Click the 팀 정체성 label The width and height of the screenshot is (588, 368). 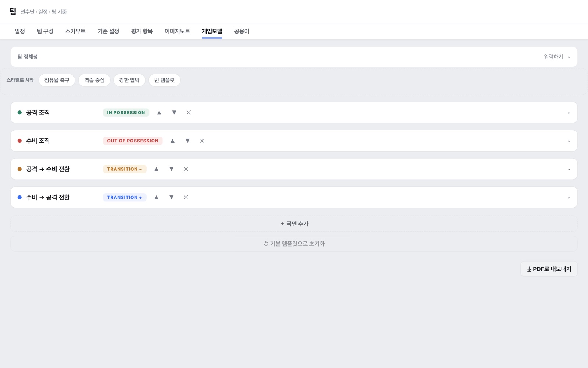pos(28,57)
